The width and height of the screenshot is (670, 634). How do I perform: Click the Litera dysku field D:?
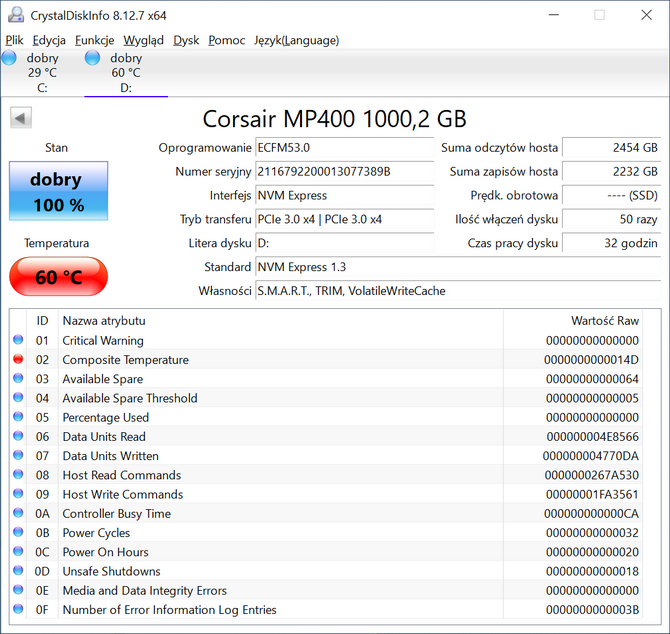(344, 244)
